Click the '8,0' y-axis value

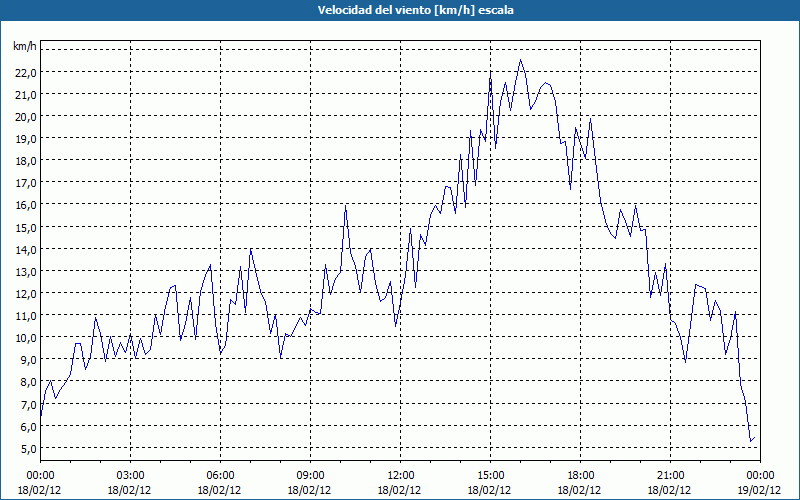tap(28, 382)
